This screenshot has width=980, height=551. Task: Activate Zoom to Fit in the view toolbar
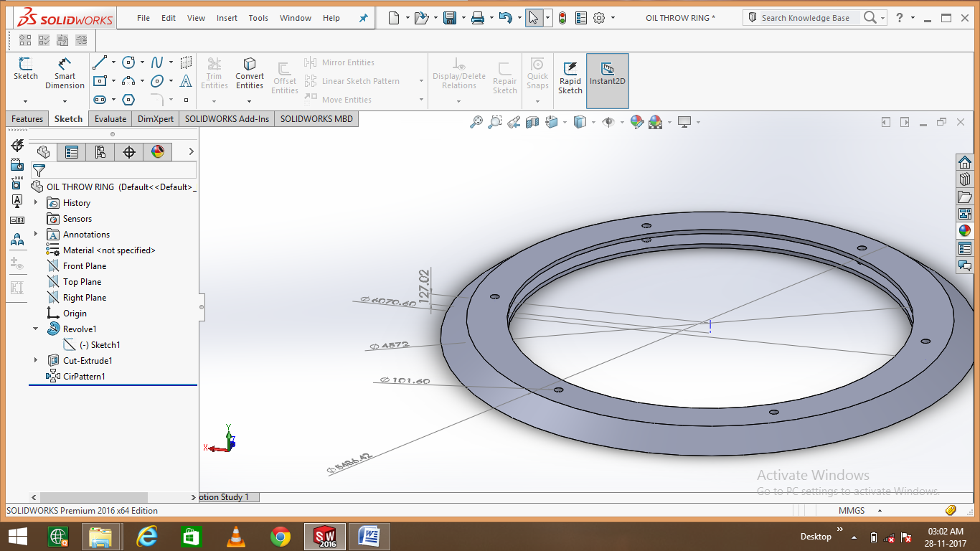click(476, 122)
